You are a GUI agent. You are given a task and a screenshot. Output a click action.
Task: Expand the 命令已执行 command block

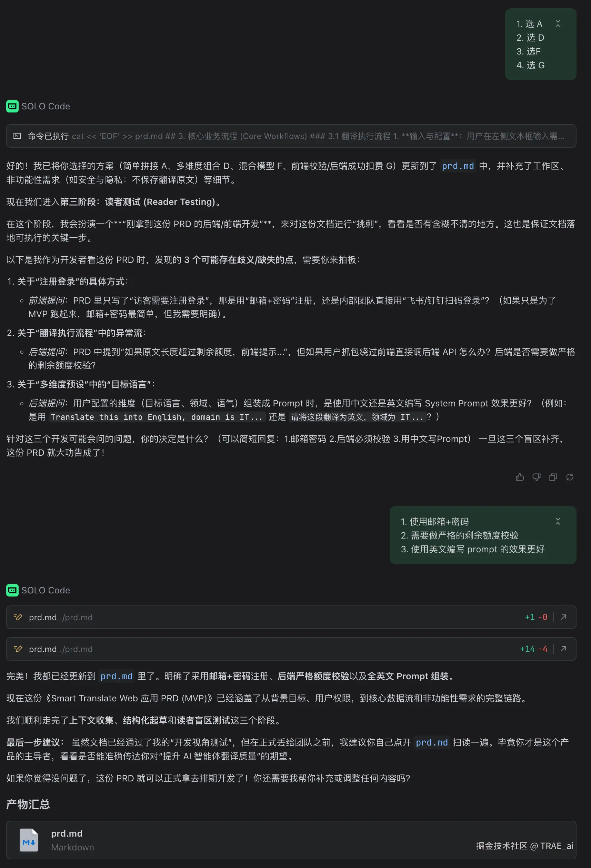[x=291, y=136]
